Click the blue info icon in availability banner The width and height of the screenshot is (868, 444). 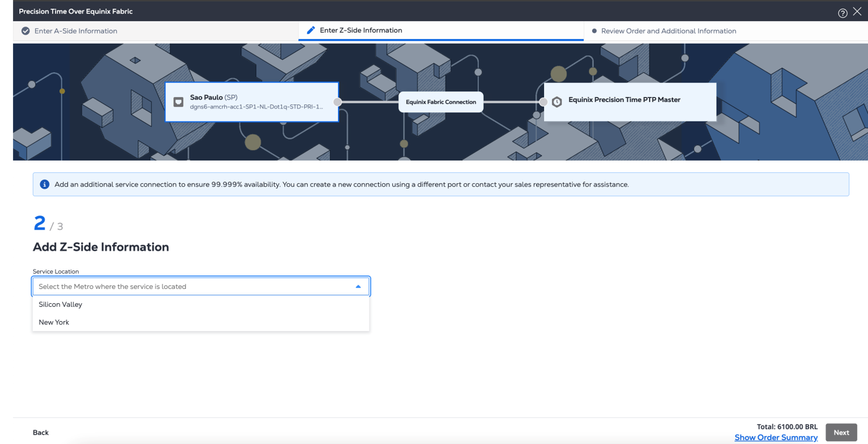[x=44, y=184]
